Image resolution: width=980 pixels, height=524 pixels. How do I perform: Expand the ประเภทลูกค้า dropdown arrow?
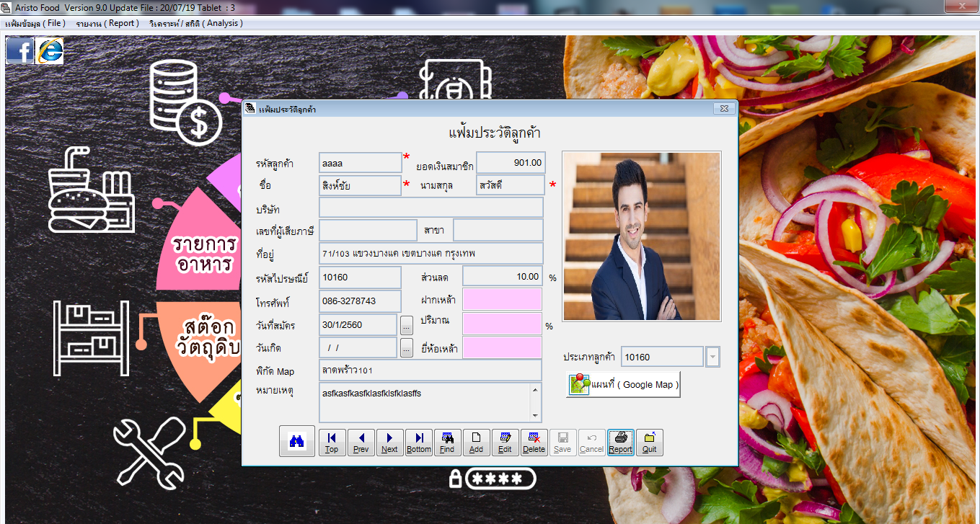pos(712,357)
